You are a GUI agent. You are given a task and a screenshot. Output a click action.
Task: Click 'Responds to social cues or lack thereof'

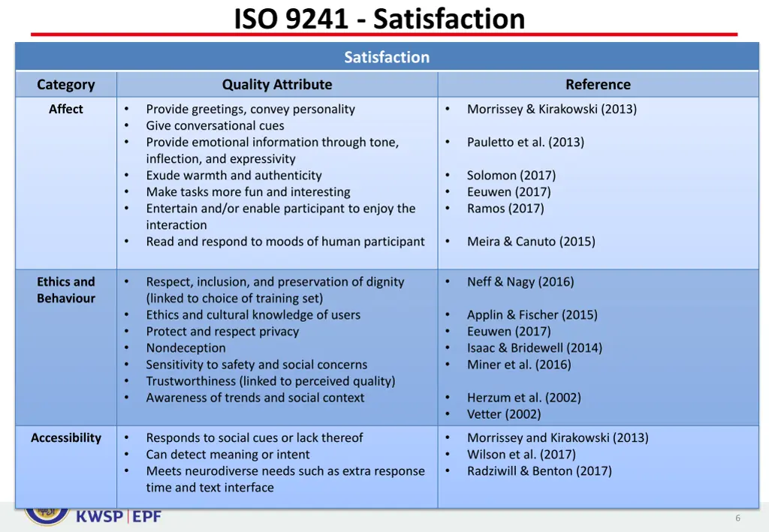254,437
